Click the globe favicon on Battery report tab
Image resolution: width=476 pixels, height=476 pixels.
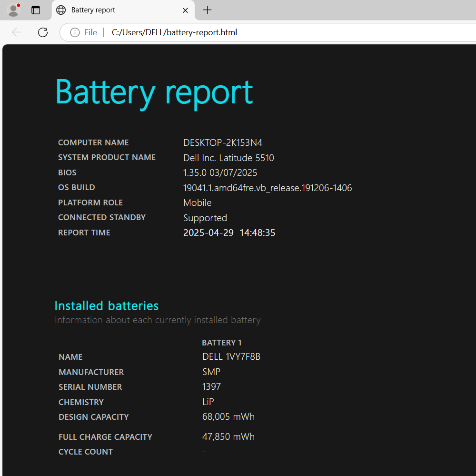(61, 10)
